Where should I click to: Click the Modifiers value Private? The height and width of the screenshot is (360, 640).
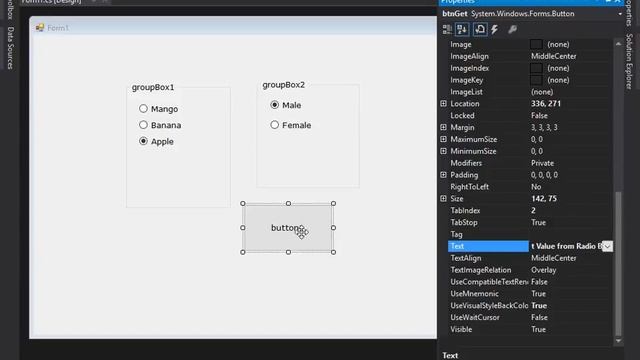tap(542, 163)
